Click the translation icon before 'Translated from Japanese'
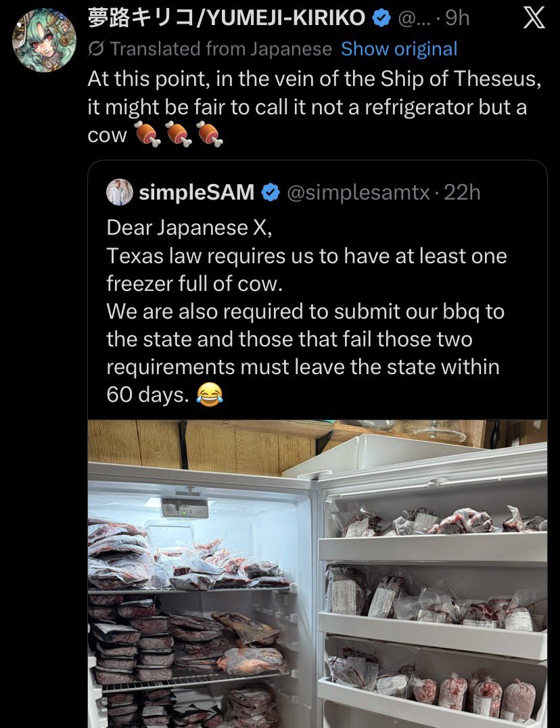The image size is (560, 728). [x=96, y=49]
